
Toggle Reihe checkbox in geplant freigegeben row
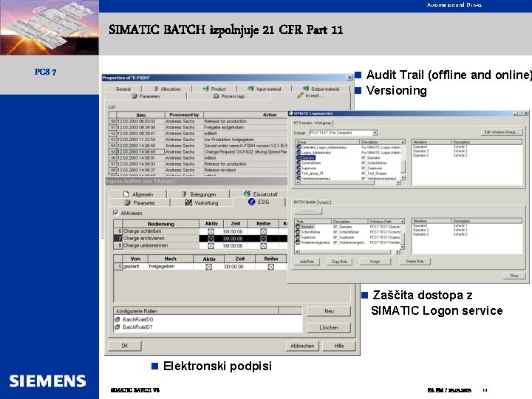270,267
